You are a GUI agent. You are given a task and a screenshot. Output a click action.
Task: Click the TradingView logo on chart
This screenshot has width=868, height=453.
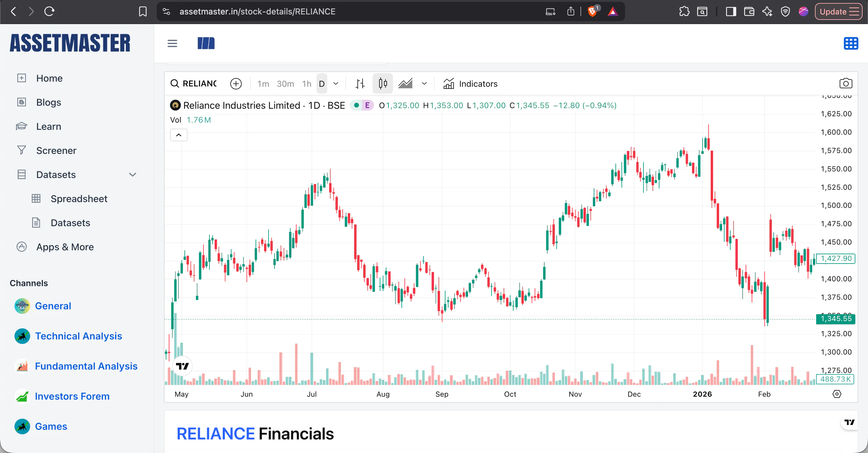click(182, 366)
